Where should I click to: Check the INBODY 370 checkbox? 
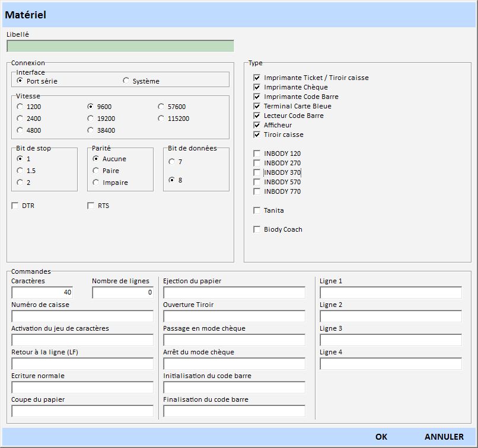pyautogui.click(x=257, y=172)
